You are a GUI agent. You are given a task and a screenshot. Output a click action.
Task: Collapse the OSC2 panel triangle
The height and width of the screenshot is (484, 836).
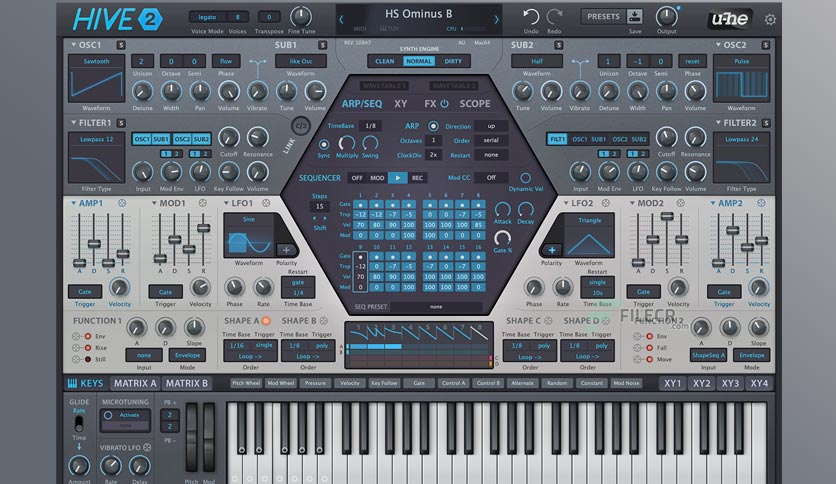click(718, 45)
